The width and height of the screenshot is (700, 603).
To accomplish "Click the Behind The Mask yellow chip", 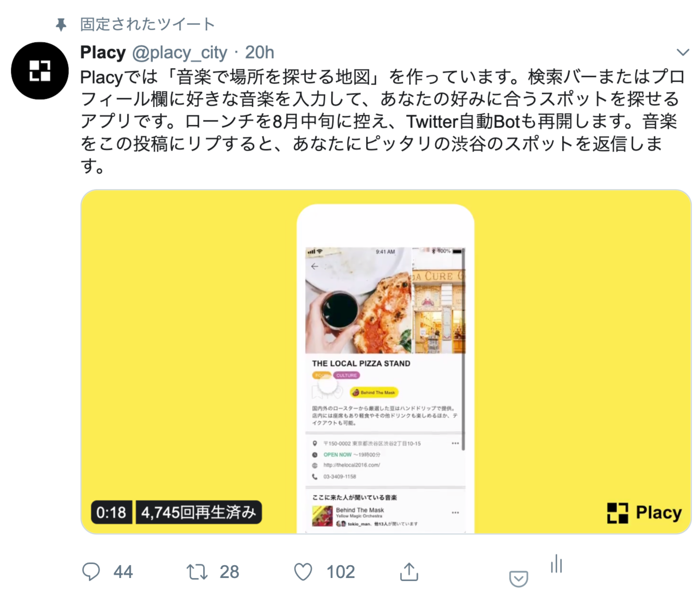I will [374, 392].
